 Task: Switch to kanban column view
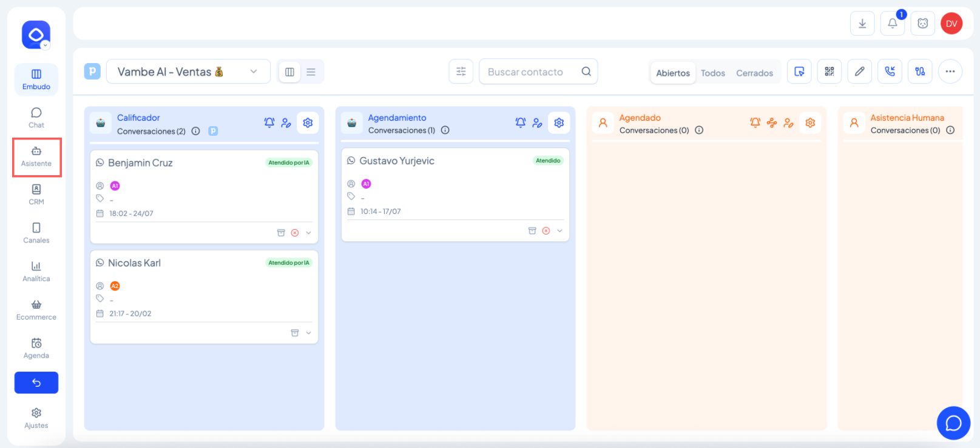pos(289,72)
